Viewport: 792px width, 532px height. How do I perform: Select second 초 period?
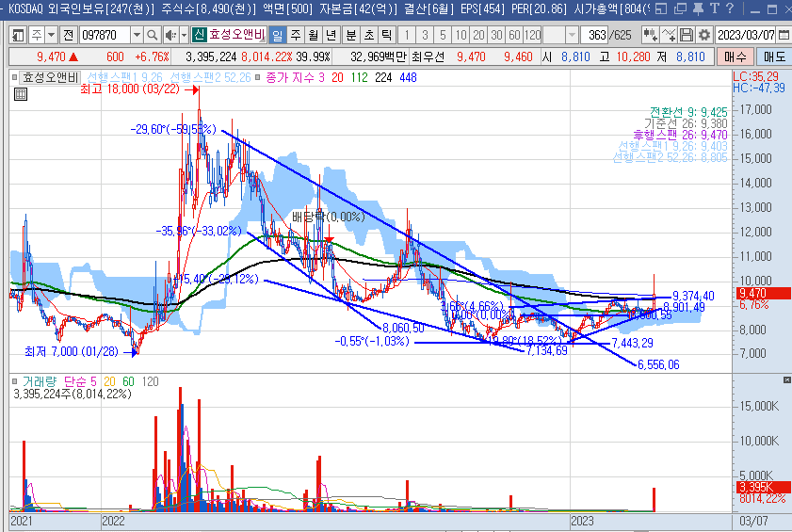pyautogui.click(x=369, y=35)
